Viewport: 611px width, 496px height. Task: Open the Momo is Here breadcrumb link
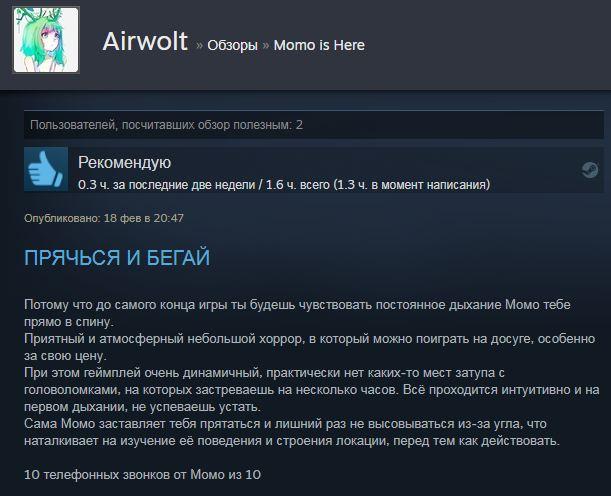(319, 45)
